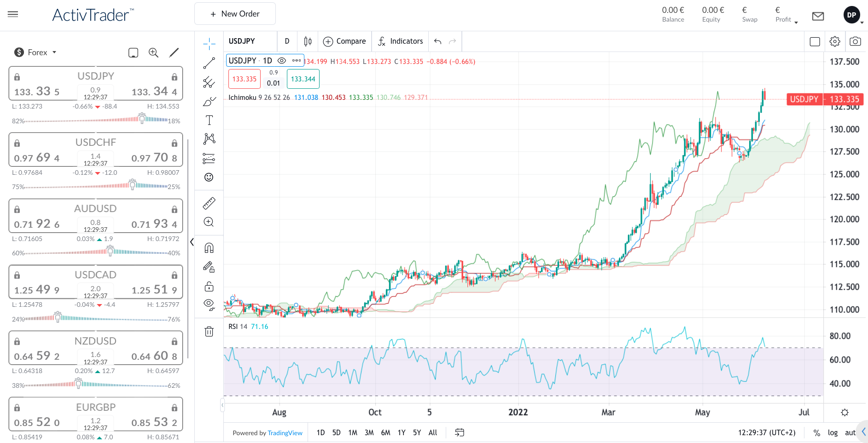Screen dimensions: 868x443
Task: Select the ruler measure tool
Action: point(209,203)
